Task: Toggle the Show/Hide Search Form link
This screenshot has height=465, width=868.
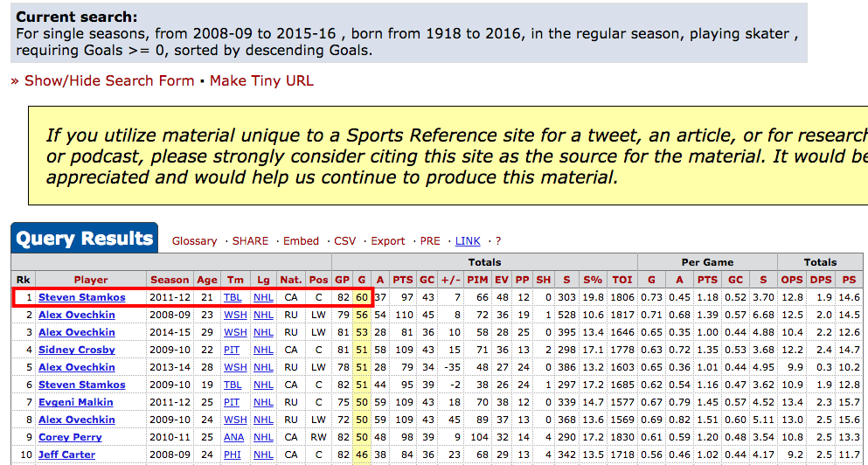Action: tap(108, 80)
